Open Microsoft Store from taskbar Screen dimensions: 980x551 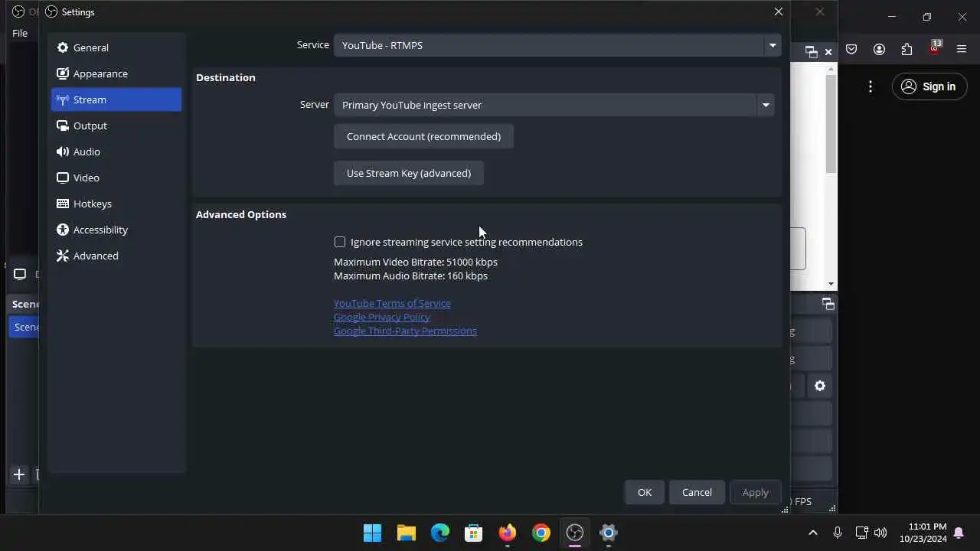pos(474,533)
